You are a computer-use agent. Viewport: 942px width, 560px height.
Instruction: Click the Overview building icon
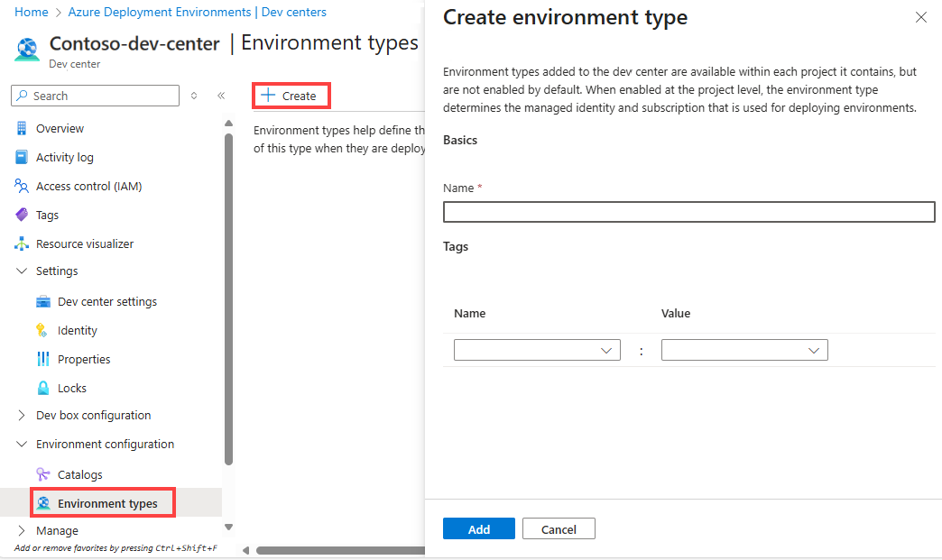click(22, 128)
